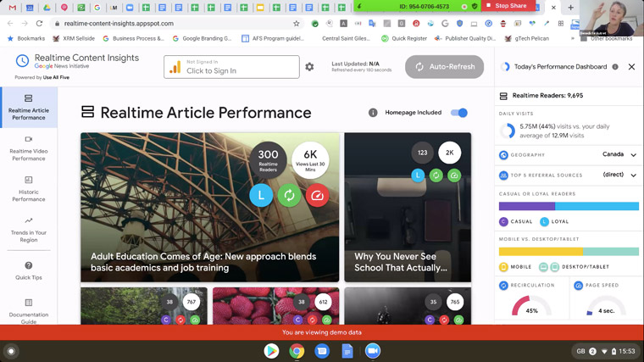Click the Stop Share button
Screen dimensions: 644x362
[508, 6]
